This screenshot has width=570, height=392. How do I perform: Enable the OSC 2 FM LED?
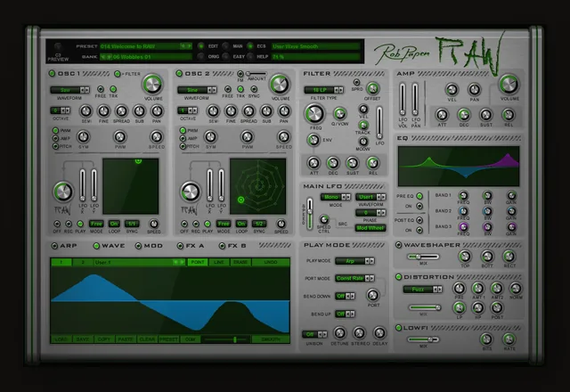(240, 74)
